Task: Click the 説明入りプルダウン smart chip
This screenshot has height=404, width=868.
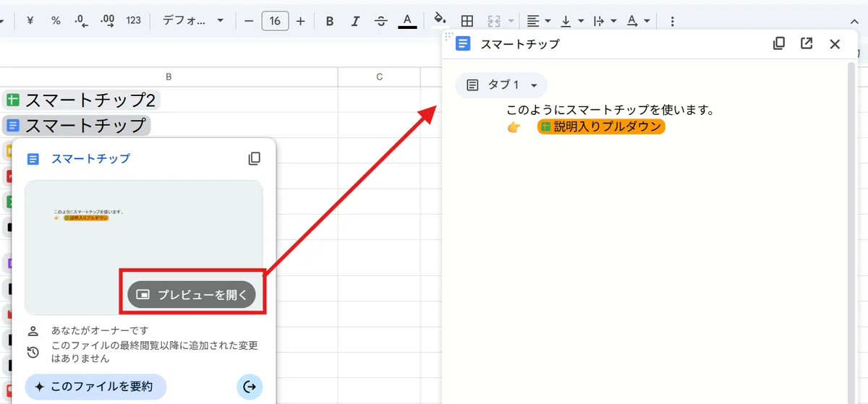Action: point(600,126)
